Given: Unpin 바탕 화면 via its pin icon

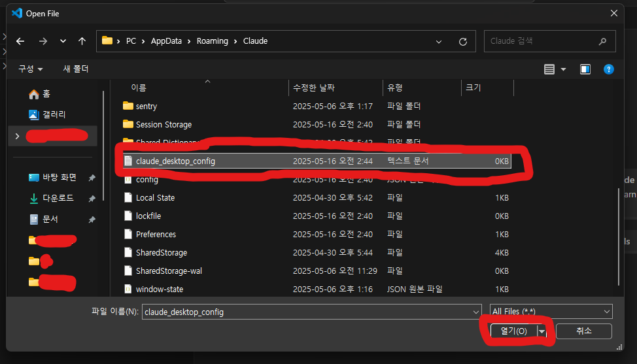Looking at the screenshot, I should 92,178.
